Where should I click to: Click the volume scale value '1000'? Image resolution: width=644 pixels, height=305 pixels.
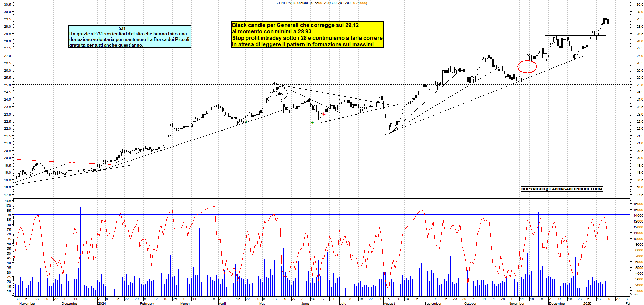click(639, 291)
